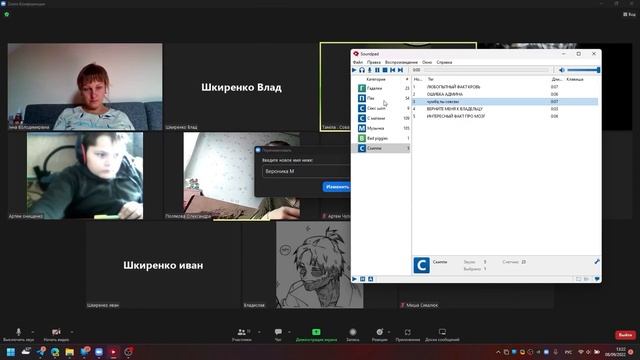Select the Шкиренко Влад participant tile
This screenshot has width=640, height=360.
(x=241, y=87)
